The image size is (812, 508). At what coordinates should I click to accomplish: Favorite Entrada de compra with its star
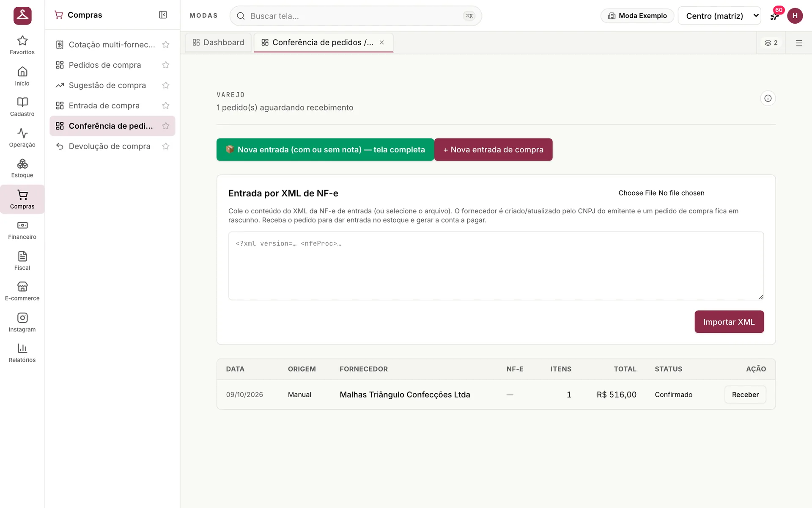pyautogui.click(x=166, y=105)
